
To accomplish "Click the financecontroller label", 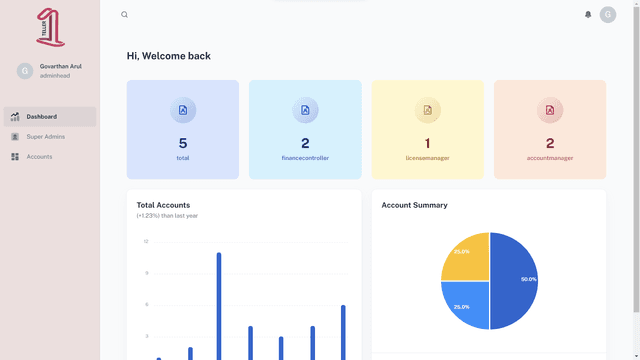I will coord(305,158).
